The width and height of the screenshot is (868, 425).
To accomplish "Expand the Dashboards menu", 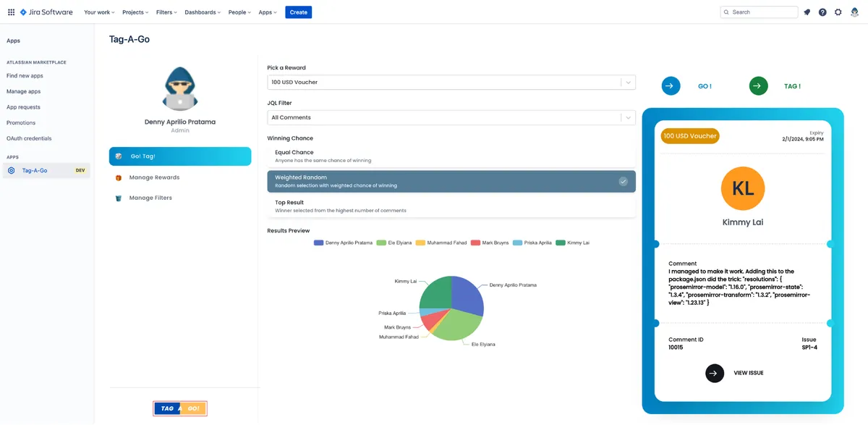I will 203,12.
